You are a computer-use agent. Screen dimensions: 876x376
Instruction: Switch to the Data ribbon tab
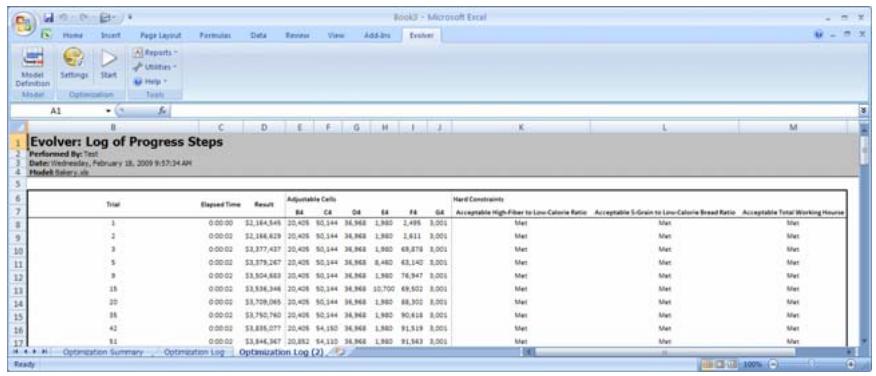point(258,35)
